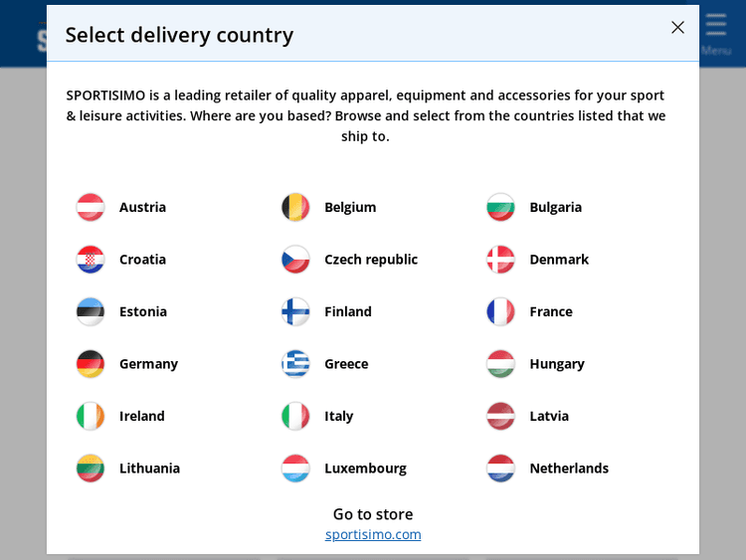Pick France as delivery country
The width and height of the screenshot is (746, 560).
tap(550, 311)
